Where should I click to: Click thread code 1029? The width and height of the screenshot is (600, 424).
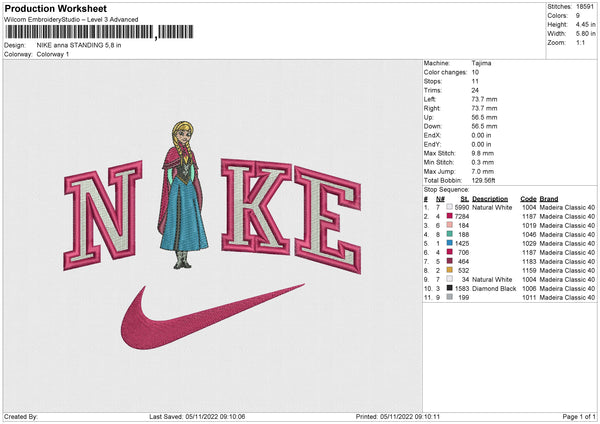529,243
